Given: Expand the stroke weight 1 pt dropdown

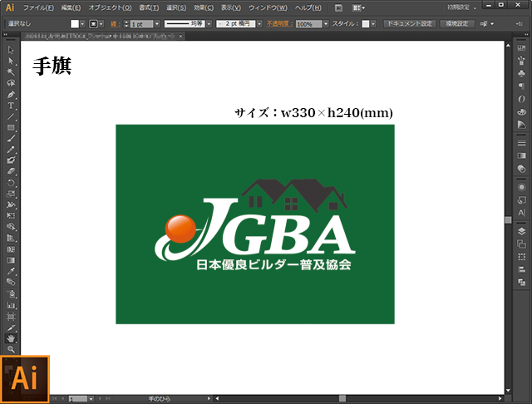Looking at the screenshot, I should coord(157,24).
